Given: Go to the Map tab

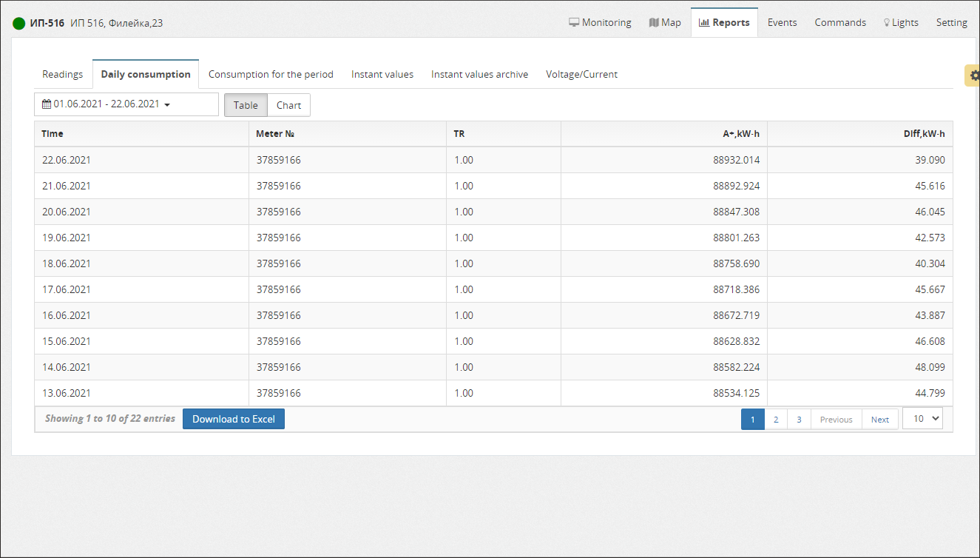Looking at the screenshot, I should point(665,22).
